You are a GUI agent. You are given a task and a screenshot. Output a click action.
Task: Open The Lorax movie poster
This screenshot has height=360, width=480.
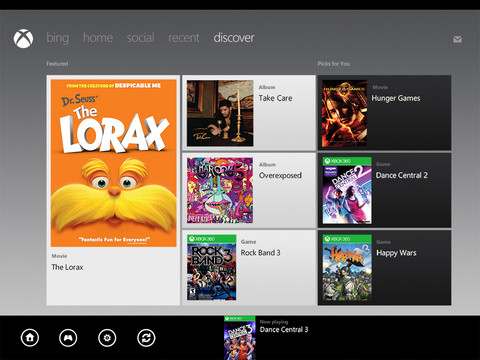[114, 163]
